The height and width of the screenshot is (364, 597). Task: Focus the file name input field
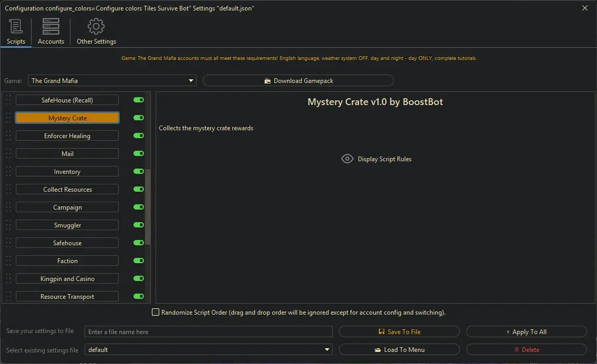coord(208,331)
